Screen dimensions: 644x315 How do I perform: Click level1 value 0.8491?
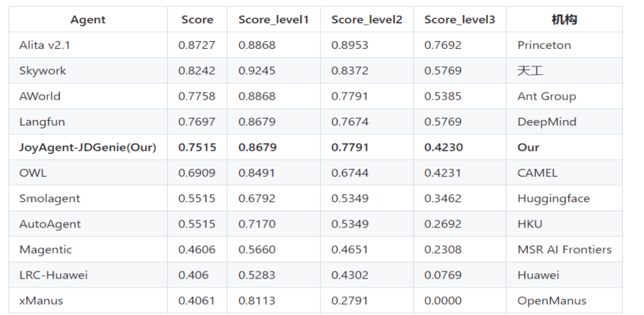point(256,173)
